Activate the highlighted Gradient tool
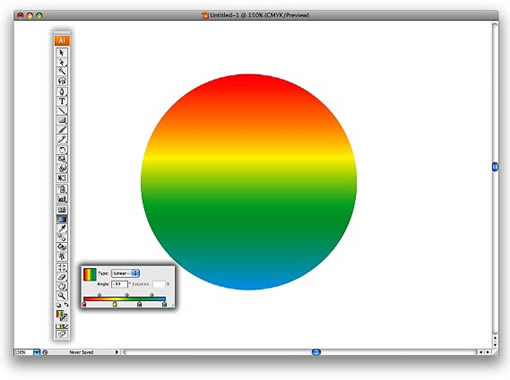This screenshot has width=510, height=380. point(62,219)
